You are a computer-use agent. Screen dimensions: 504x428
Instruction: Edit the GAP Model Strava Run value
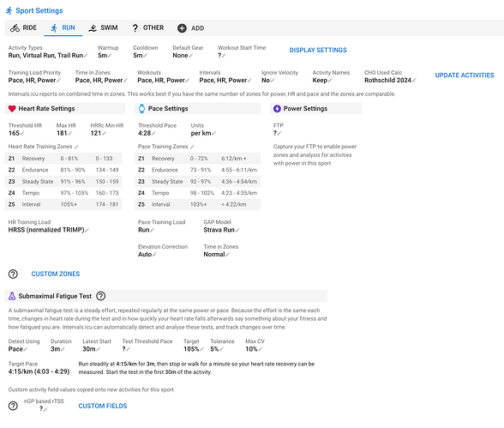click(x=221, y=230)
